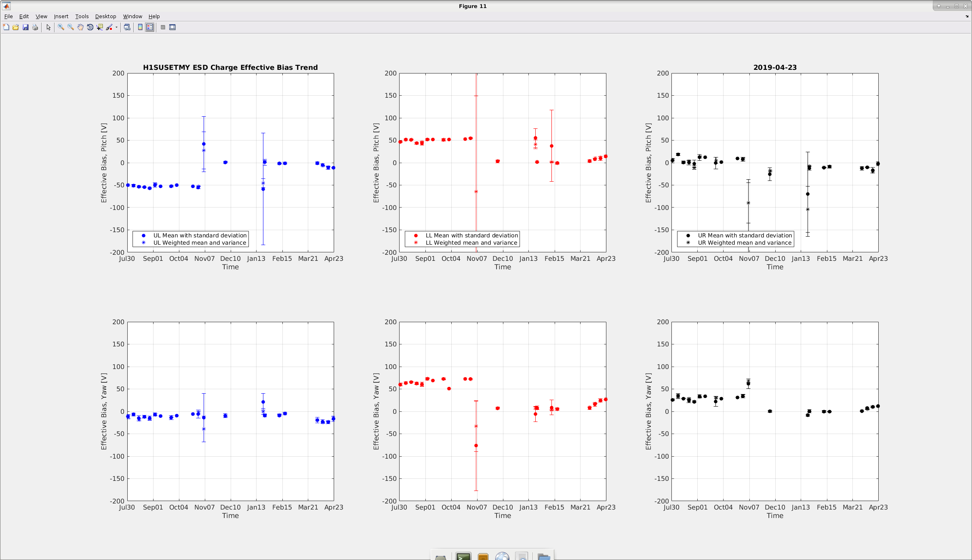Open the terminal from the bottom dock
The height and width of the screenshot is (560, 972).
(x=463, y=556)
